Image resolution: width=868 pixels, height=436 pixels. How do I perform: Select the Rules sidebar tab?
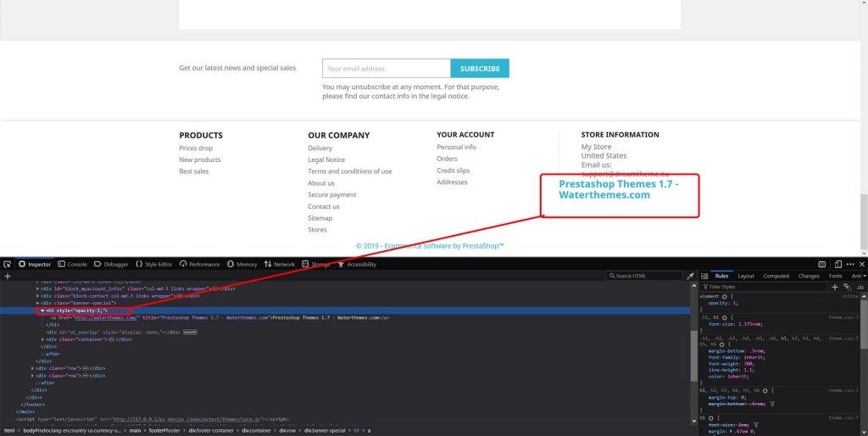coord(722,276)
